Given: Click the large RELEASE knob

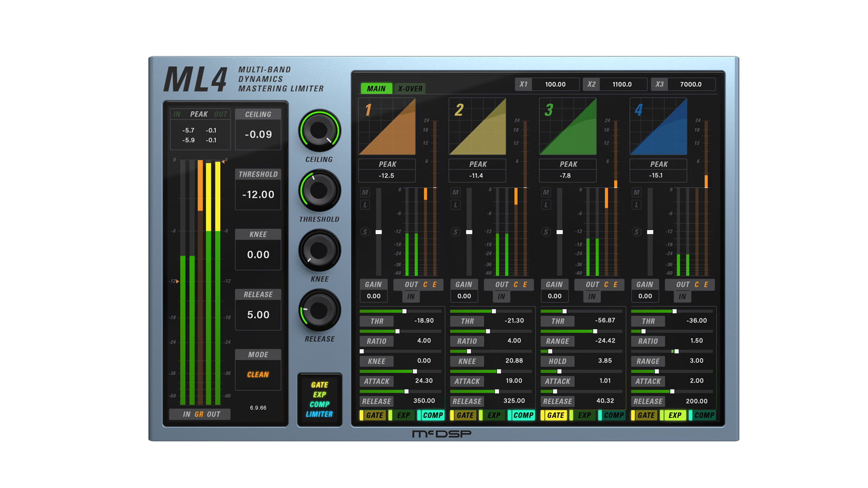Looking at the screenshot, I should [x=319, y=310].
